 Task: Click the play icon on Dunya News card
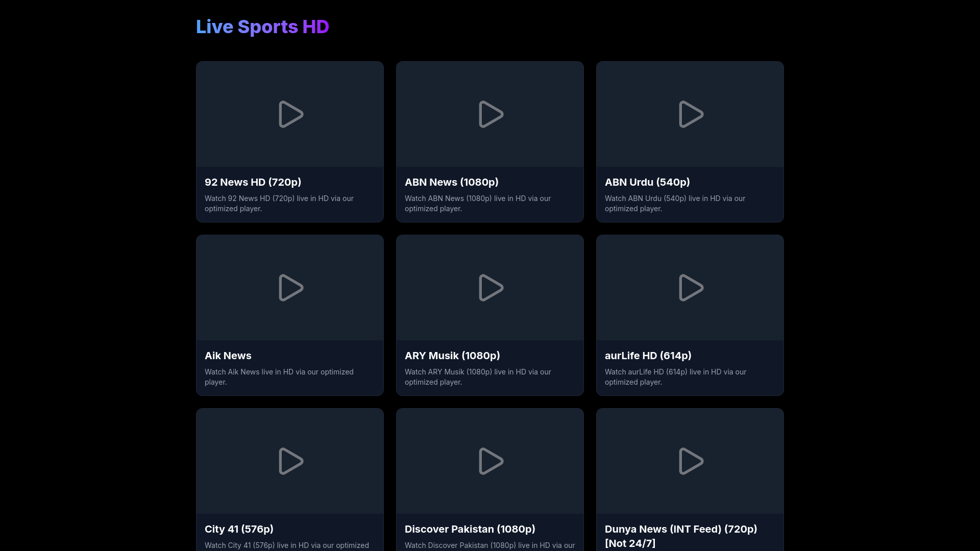(691, 461)
